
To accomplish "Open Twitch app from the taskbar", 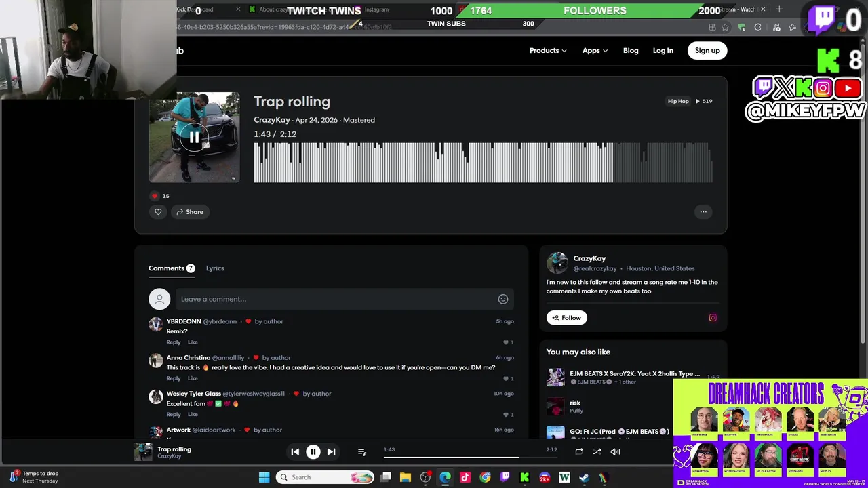I will click(505, 477).
